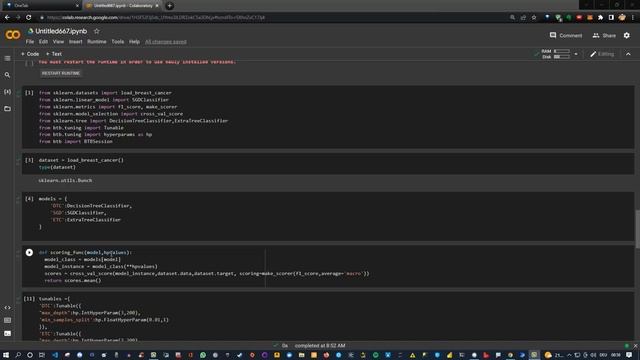This screenshot has height=360, width=640.
Task: Run the scoring_func cell
Action: click(x=29, y=253)
